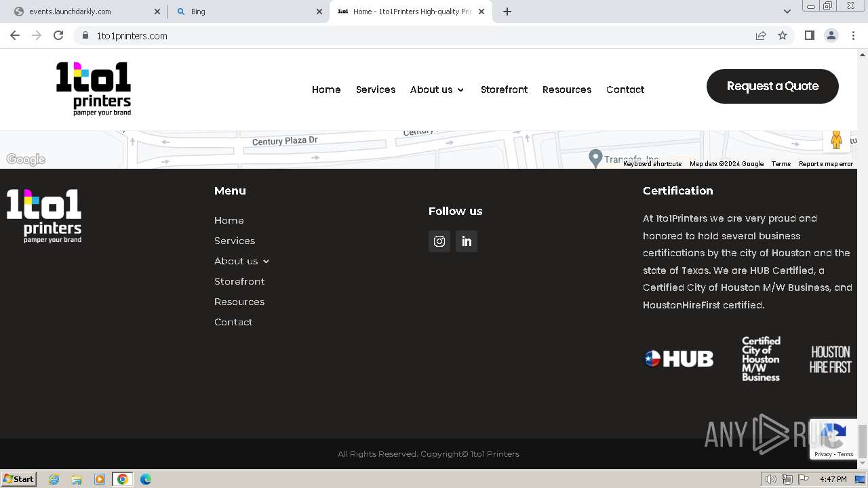Click the share page icon in address bar

(761, 35)
